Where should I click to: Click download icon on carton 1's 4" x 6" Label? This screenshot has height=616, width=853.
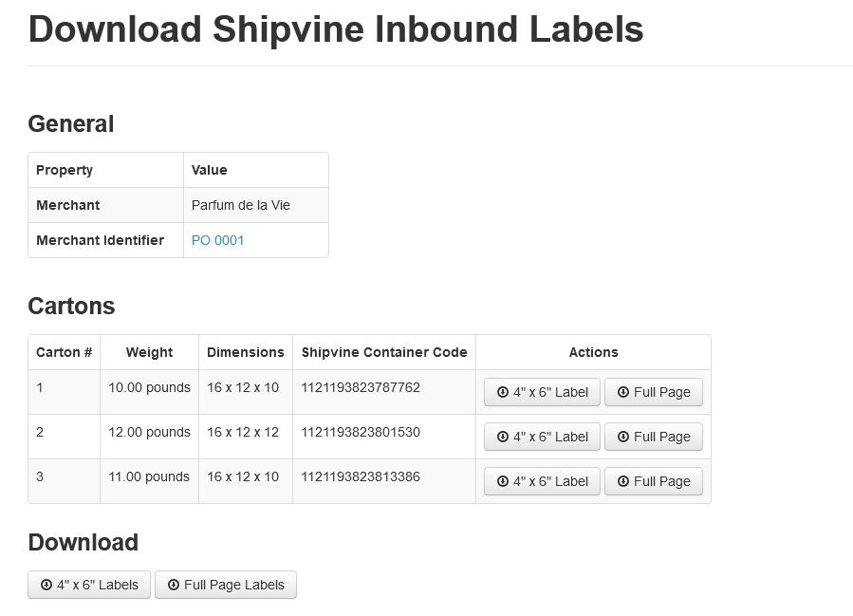503,392
